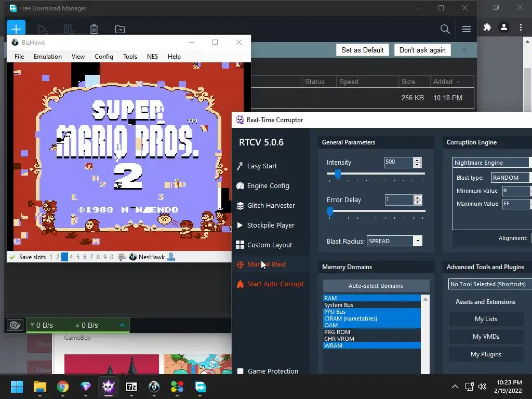
Task: Click the green checkmark status icon in BizHawk
Action: point(12,257)
